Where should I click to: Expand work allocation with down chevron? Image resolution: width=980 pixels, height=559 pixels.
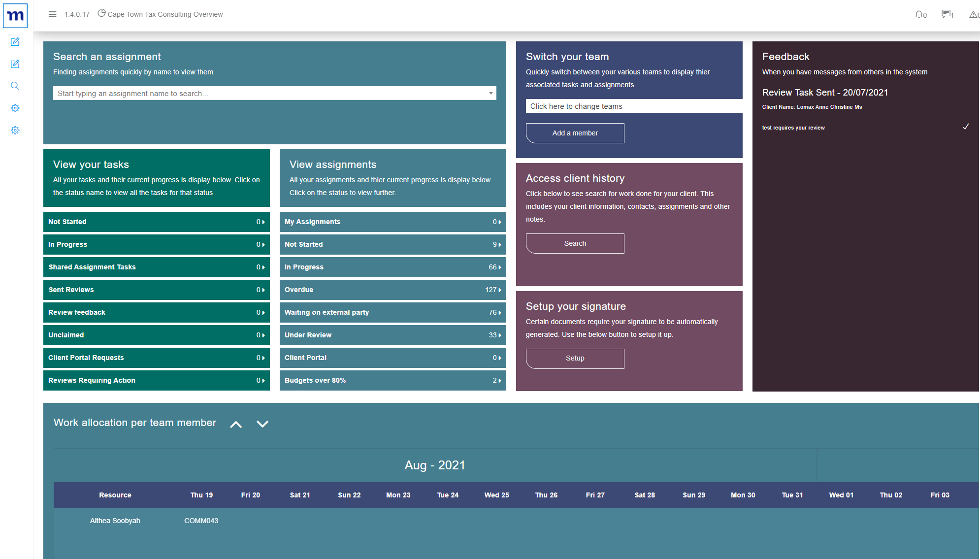pos(262,424)
